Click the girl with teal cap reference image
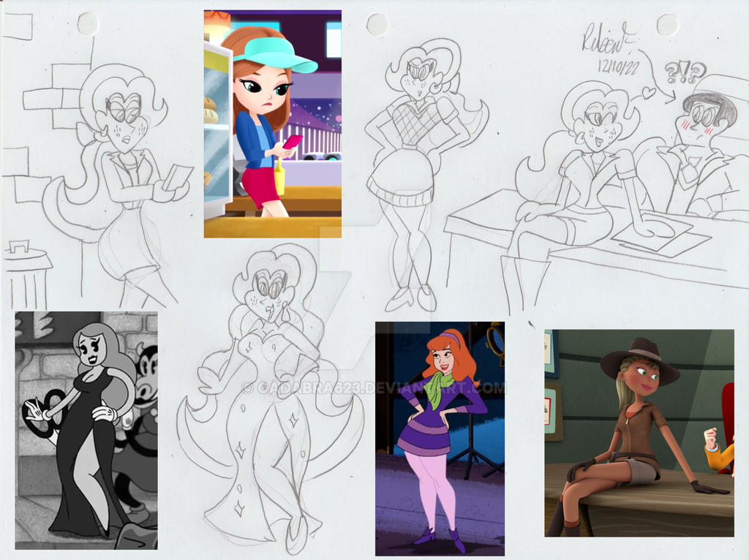Image resolution: width=749 pixels, height=560 pixels. click(x=272, y=124)
